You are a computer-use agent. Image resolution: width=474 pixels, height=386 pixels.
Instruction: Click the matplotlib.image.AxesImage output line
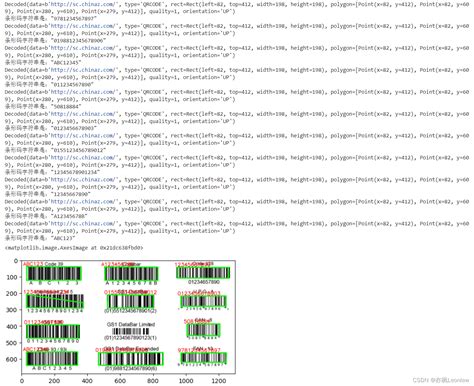click(x=74, y=248)
